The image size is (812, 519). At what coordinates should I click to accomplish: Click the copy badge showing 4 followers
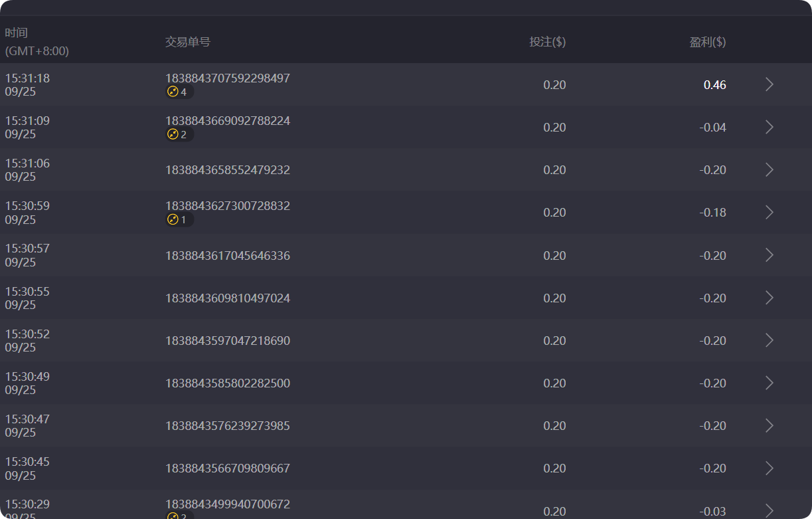coord(179,92)
